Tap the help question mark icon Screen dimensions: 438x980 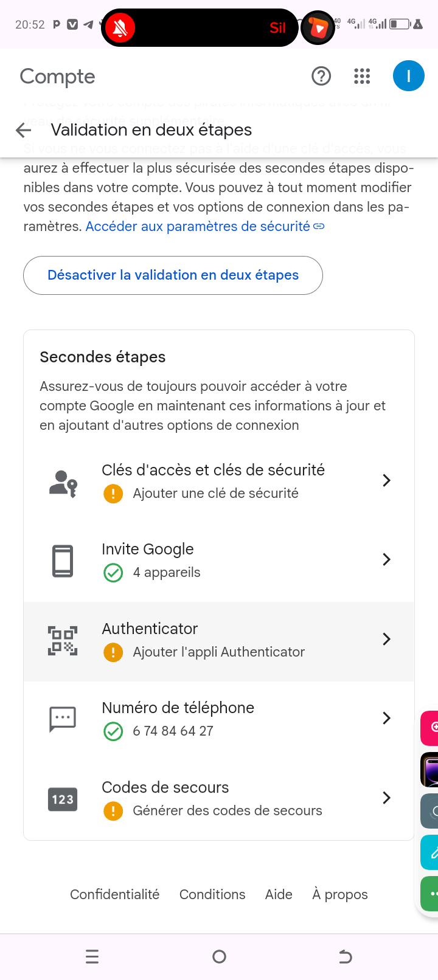click(x=321, y=76)
